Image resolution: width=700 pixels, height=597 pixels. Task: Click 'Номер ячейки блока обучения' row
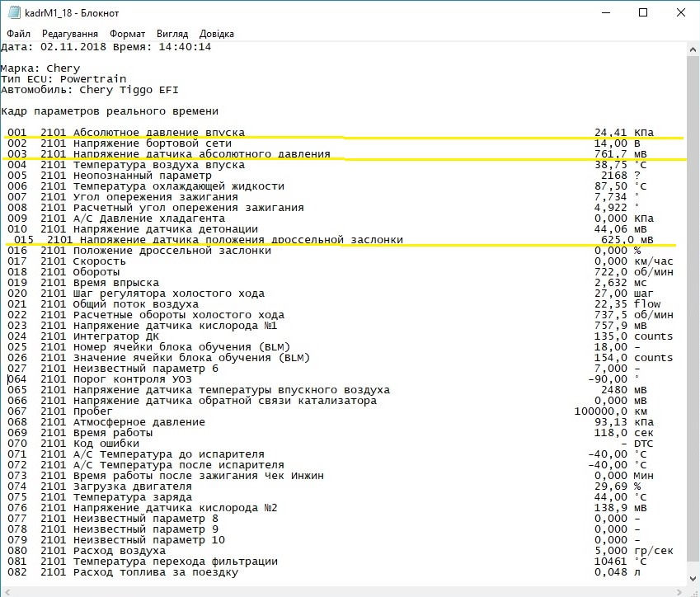pos(324,347)
